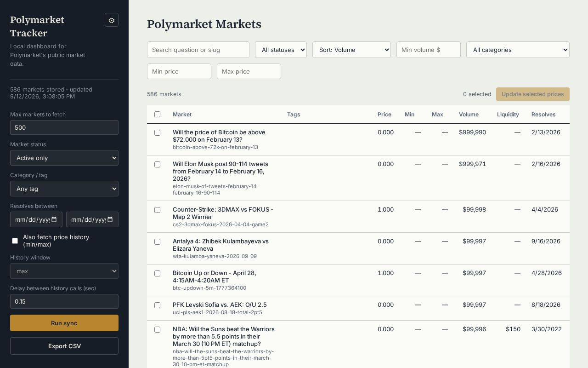The width and height of the screenshot is (588, 368).
Task: Click the slug cs2-3dmax-fokus-2026-04-04-game2
Action: coord(220,224)
